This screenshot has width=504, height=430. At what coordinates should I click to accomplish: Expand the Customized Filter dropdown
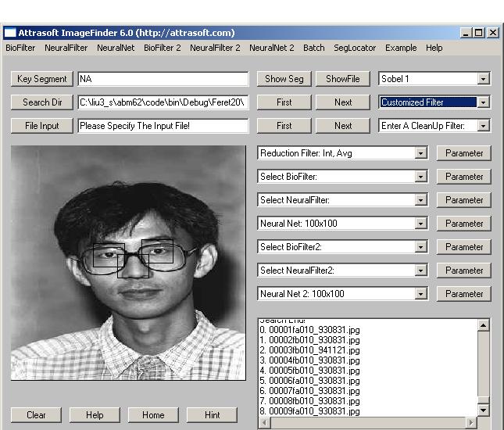click(x=484, y=102)
